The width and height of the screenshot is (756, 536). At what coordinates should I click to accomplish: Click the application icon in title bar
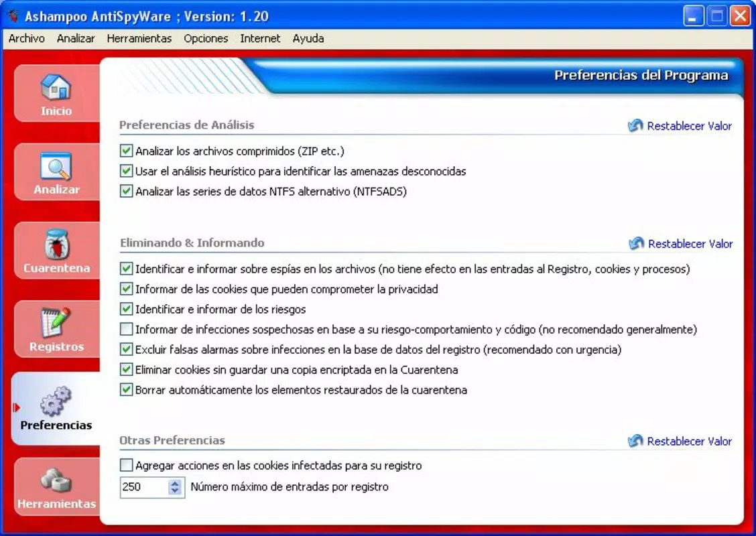[13, 16]
